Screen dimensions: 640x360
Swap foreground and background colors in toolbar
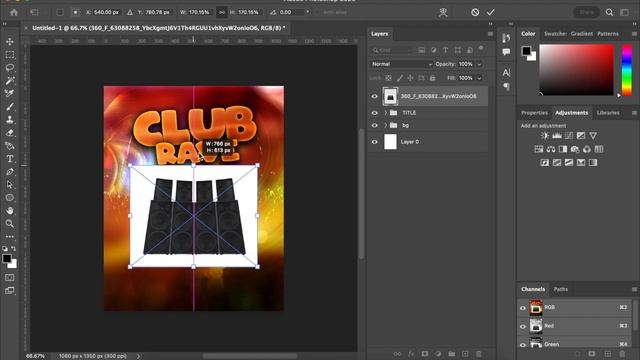click(x=13, y=248)
